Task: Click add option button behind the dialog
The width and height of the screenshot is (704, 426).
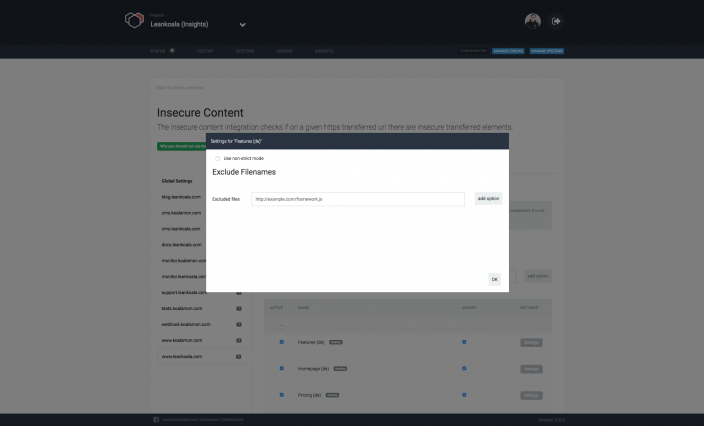Action: pos(538,276)
